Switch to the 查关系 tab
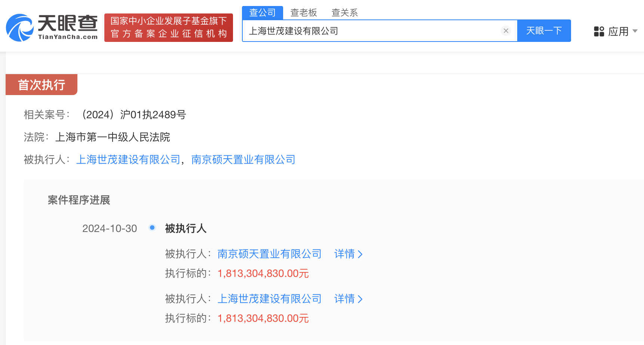644x345 pixels. click(344, 12)
